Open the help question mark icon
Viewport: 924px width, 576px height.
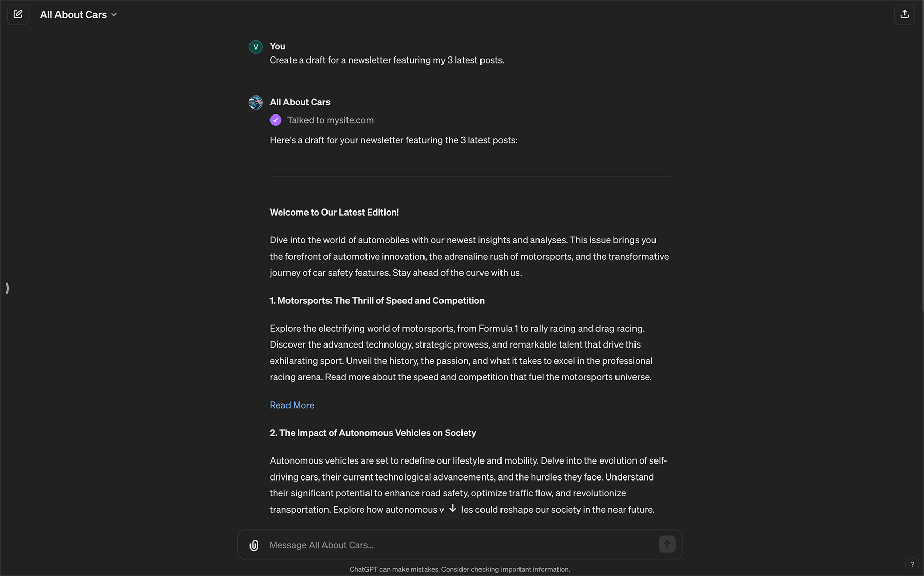click(912, 564)
